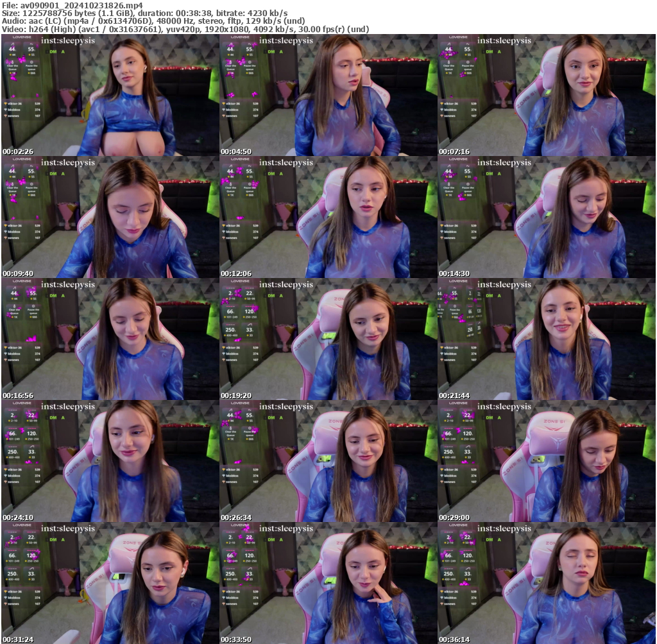
Task: Toggle the green A indicator
Action: click(63, 51)
